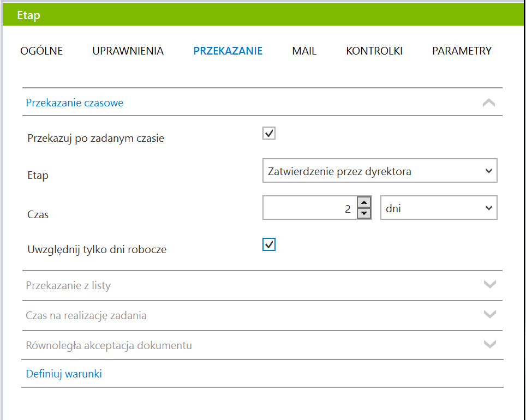Collapse the Przekazanie czasowe section chevron
This screenshot has height=420, width=526.
coord(489,103)
